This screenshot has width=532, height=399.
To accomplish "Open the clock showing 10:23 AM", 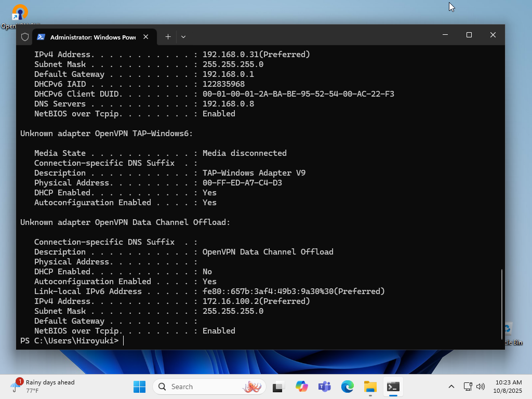I will tap(508, 387).
